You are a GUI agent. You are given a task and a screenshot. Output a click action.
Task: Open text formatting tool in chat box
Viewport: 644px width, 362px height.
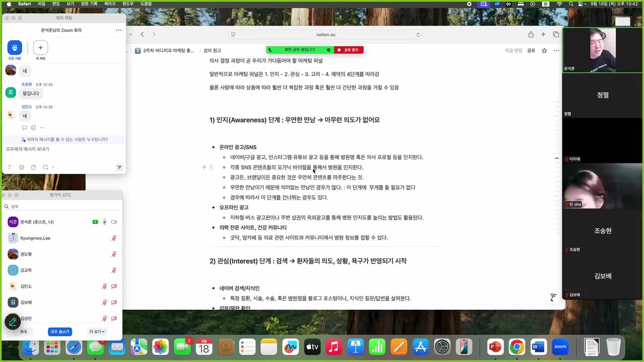(9, 167)
